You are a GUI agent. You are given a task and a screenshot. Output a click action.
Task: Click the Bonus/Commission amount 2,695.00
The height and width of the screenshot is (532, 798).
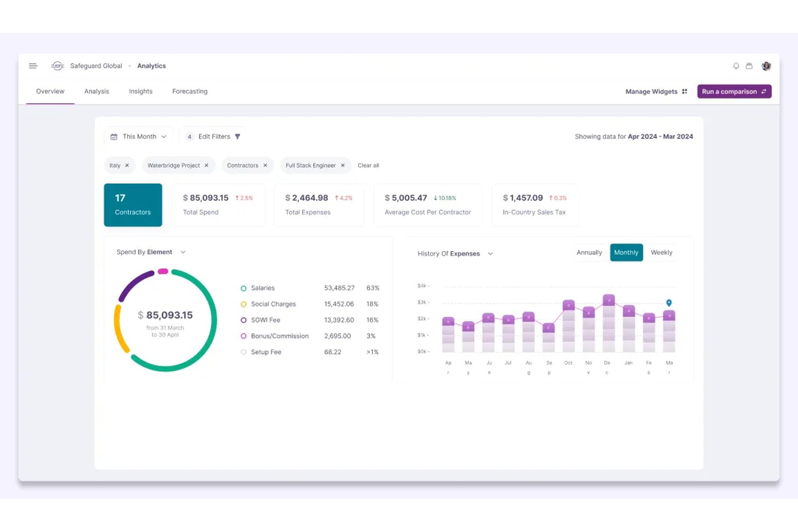coord(338,336)
